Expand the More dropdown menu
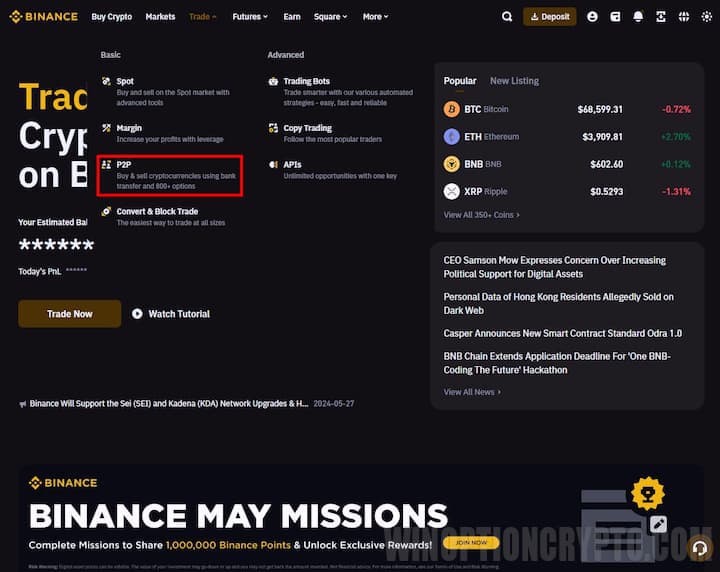This screenshot has width=720, height=572. point(375,17)
